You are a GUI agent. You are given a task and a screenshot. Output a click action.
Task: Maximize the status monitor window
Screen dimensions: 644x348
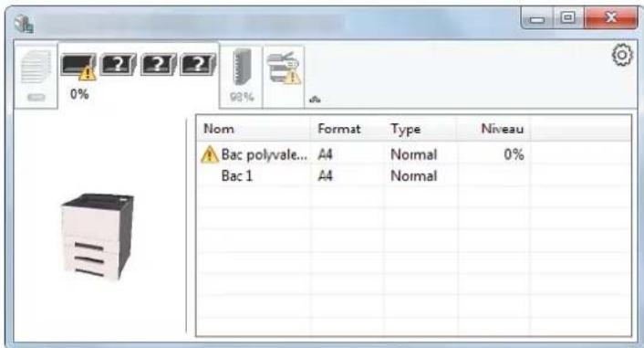click(567, 18)
